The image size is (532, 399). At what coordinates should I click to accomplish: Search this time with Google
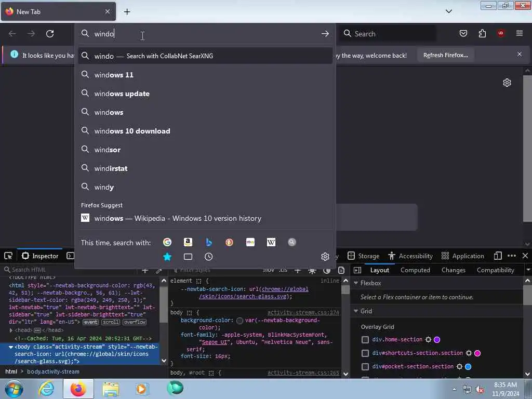point(167,242)
